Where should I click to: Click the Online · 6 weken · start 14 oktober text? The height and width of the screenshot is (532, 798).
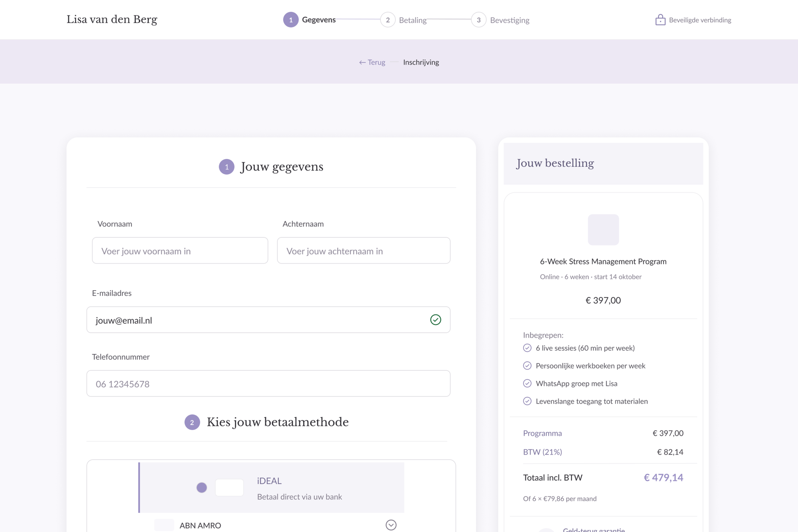point(590,276)
